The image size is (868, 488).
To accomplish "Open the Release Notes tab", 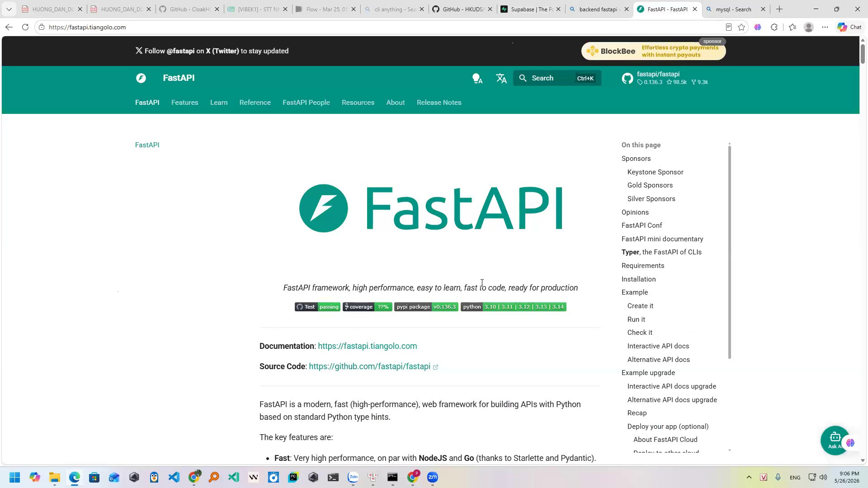I will [439, 103].
